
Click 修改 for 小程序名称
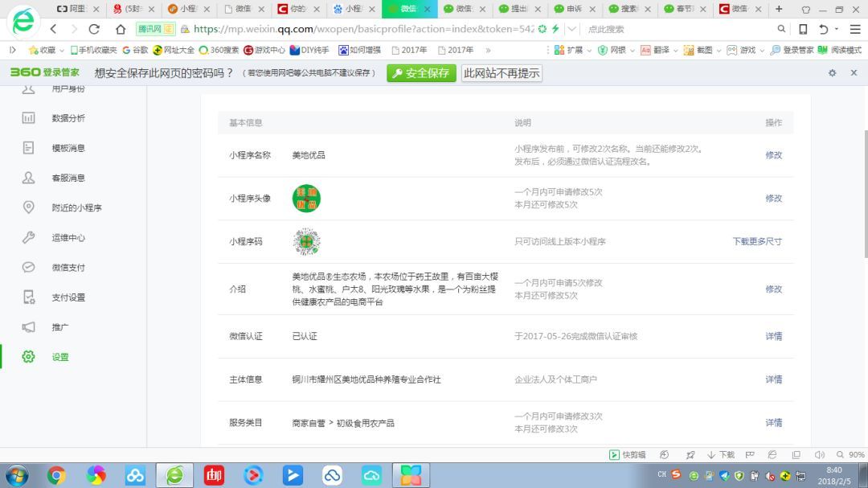773,155
